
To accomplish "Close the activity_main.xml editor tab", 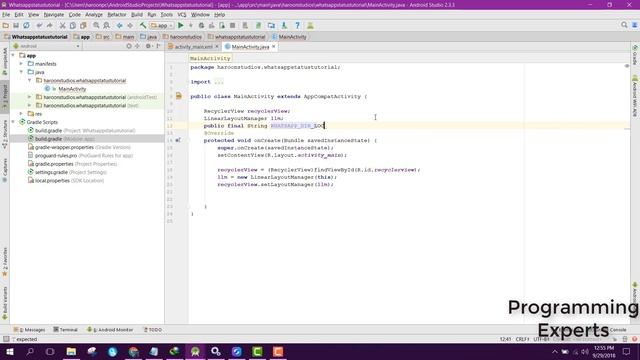I will click(217, 47).
